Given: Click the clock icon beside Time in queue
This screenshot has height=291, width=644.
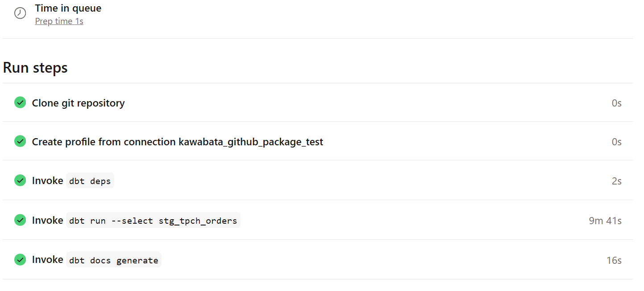Looking at the screenshot, I should tap(20, 13).
